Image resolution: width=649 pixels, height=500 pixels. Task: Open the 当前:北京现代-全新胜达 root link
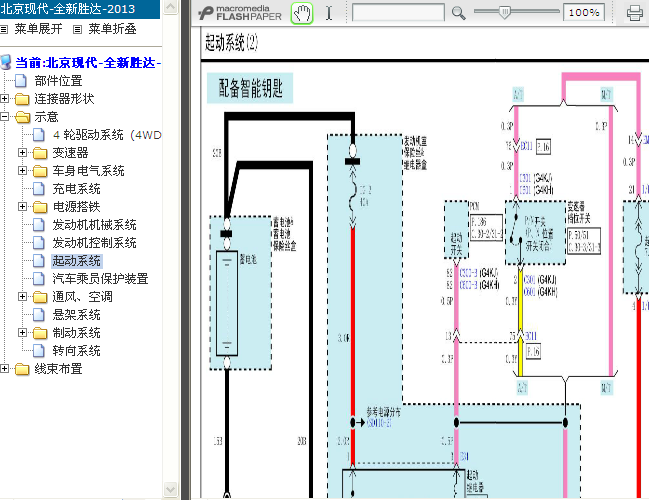[88, 62]
